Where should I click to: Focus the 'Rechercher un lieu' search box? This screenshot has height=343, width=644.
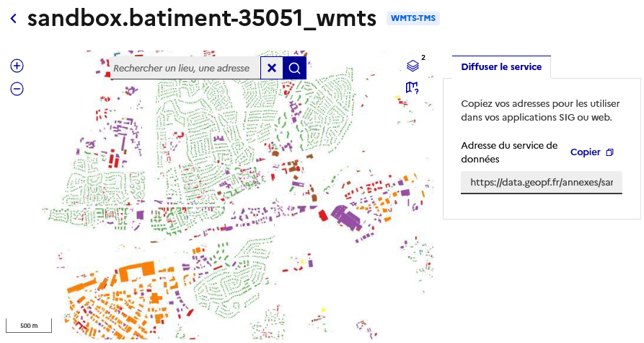185,69
